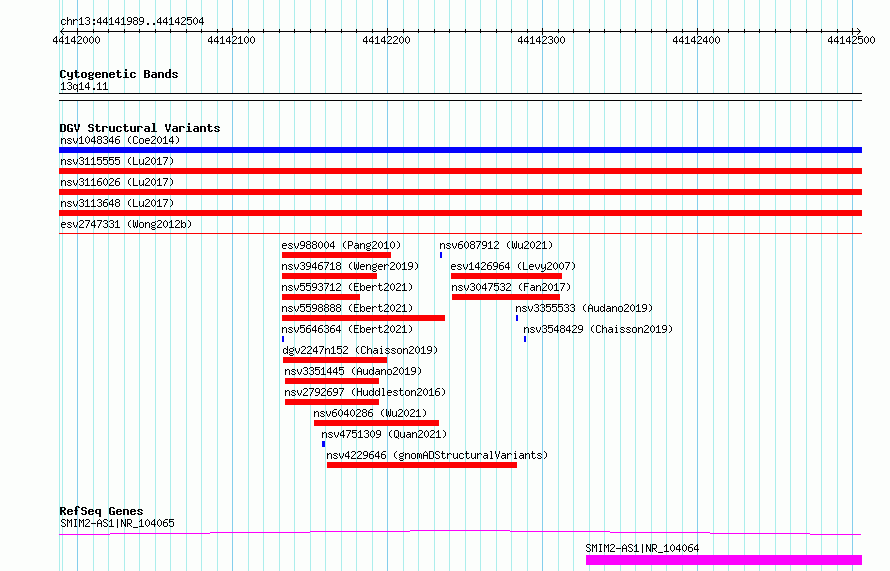890x571 pixels.
Task: Open nsv3355533 (Audano2019) variant label
Action: click(584, 308)
